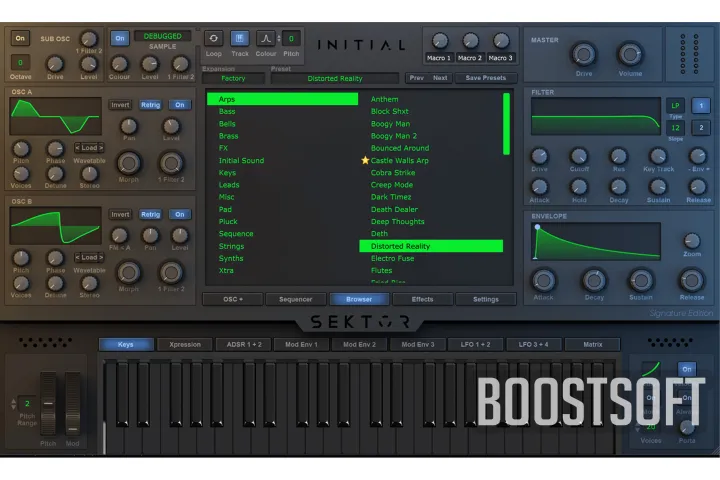Toggle the Sub Osc On switch
The height and width of the screenshot is (480, 720).
[20, 38]
